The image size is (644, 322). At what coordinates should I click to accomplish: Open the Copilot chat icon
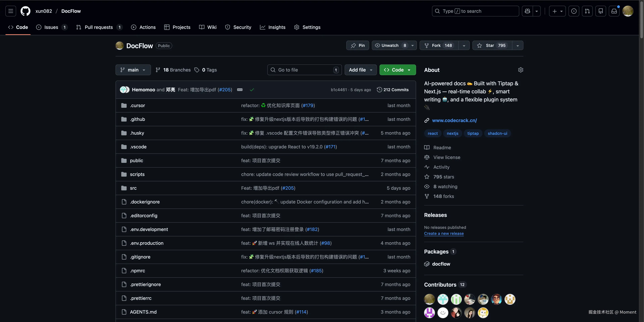(527, 11)
